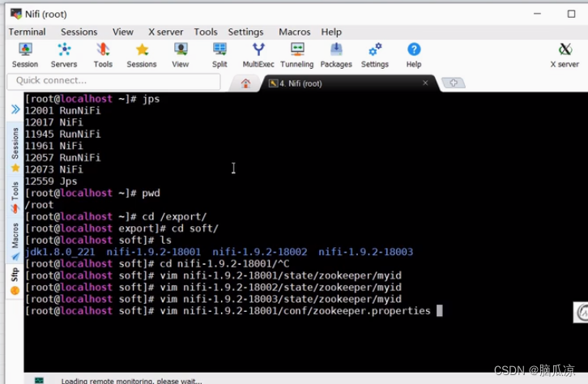Open the Tunneling toolbar icon
Viewport: 588px width, 384px height.
[297, 55]
